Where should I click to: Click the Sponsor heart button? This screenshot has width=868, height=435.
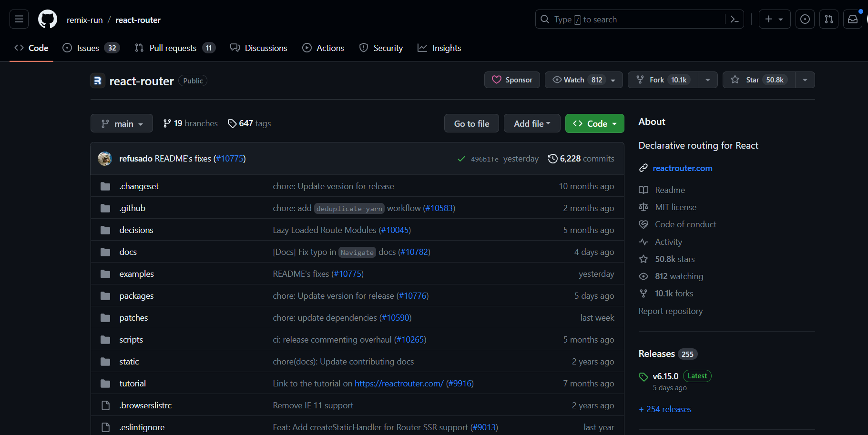512,80
